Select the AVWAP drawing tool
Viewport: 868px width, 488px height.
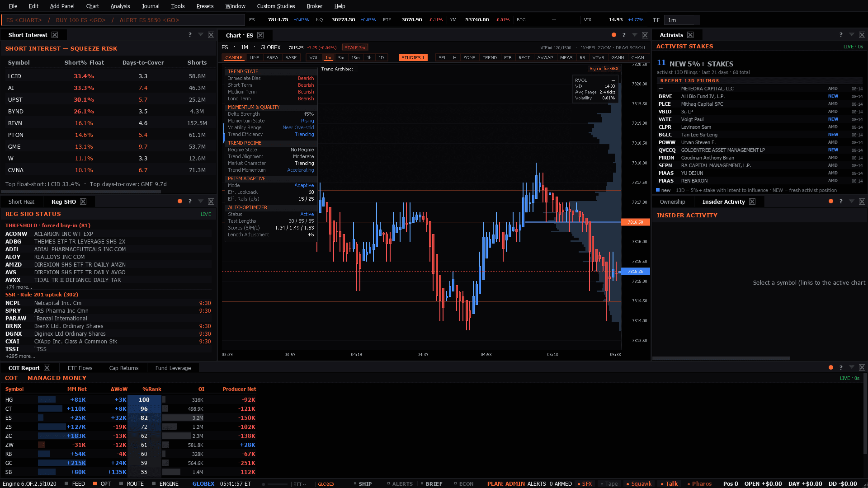tap(545, 58)
